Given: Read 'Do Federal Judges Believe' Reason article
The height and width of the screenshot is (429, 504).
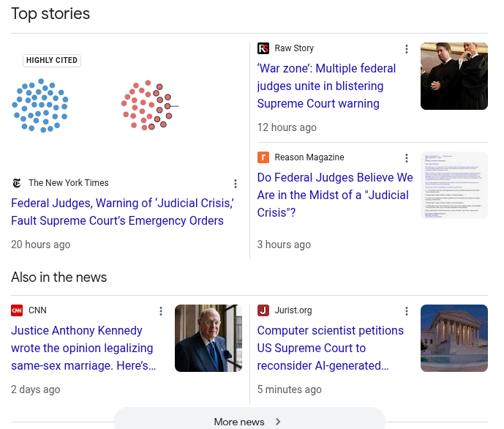Looking at the screenshot, I should click(334, 195).
